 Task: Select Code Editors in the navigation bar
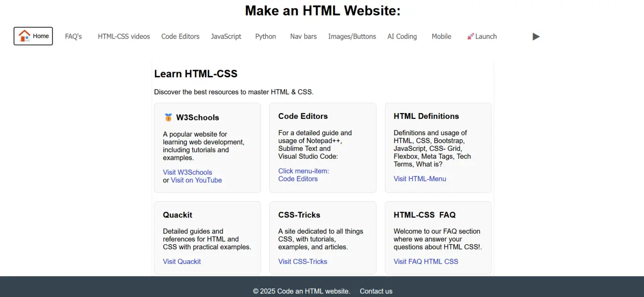point(180,36)
